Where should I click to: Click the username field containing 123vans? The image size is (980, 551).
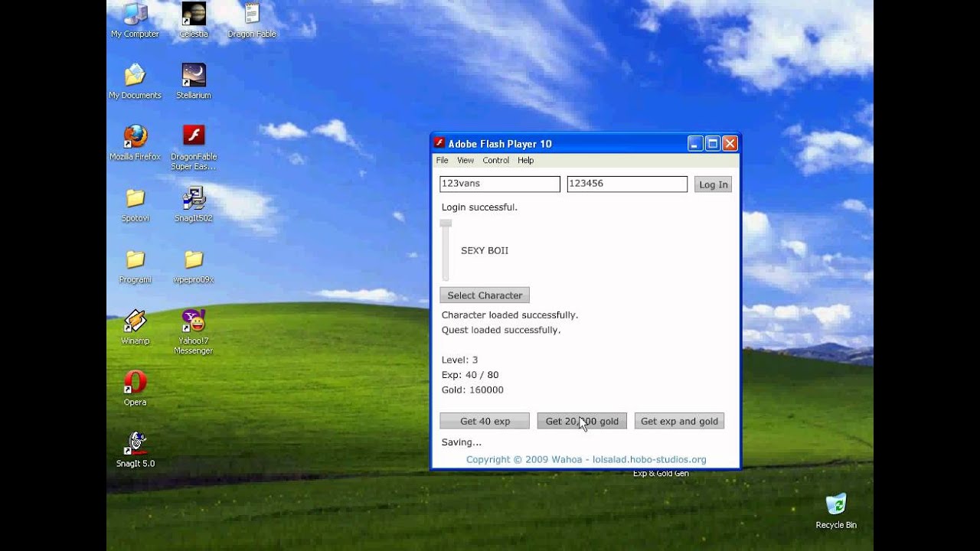[x=500, y=184]
